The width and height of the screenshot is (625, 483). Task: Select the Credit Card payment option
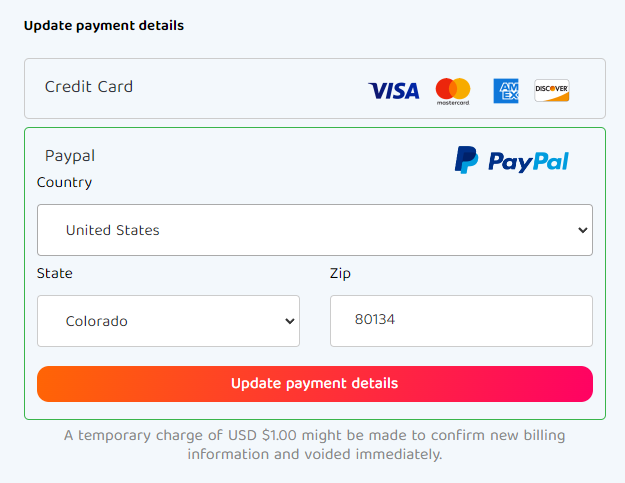tap(89, 87)
